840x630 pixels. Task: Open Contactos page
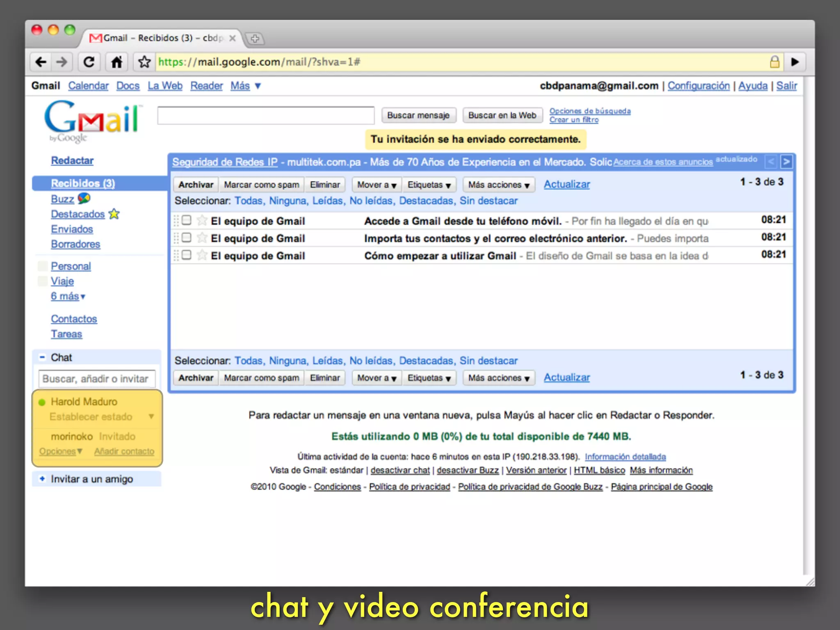(x=74, y=319)
